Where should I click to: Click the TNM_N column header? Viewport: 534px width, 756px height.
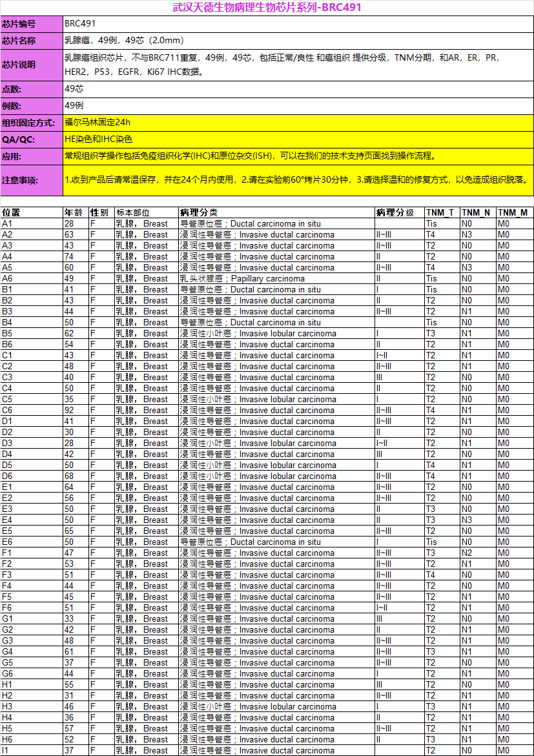(x=477, y=212)
